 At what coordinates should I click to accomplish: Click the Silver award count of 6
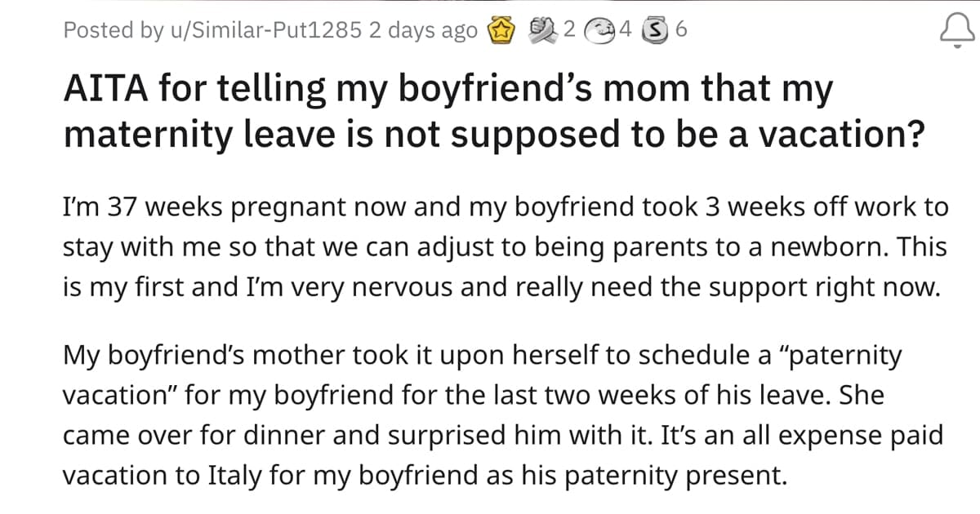pyautogui.click(x=681, y=31)
